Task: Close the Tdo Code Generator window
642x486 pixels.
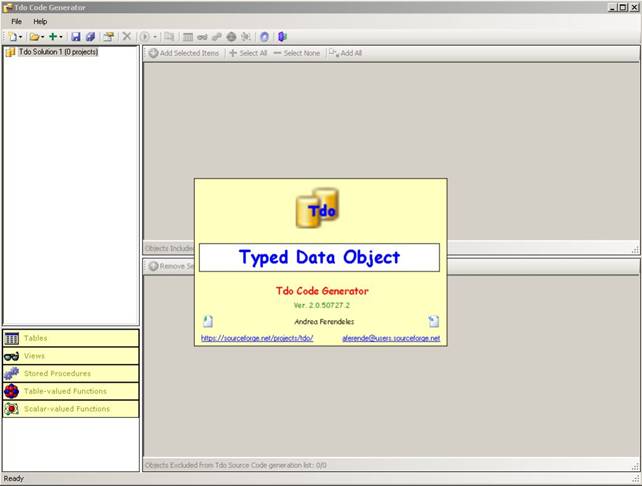Action: [634, 7]
